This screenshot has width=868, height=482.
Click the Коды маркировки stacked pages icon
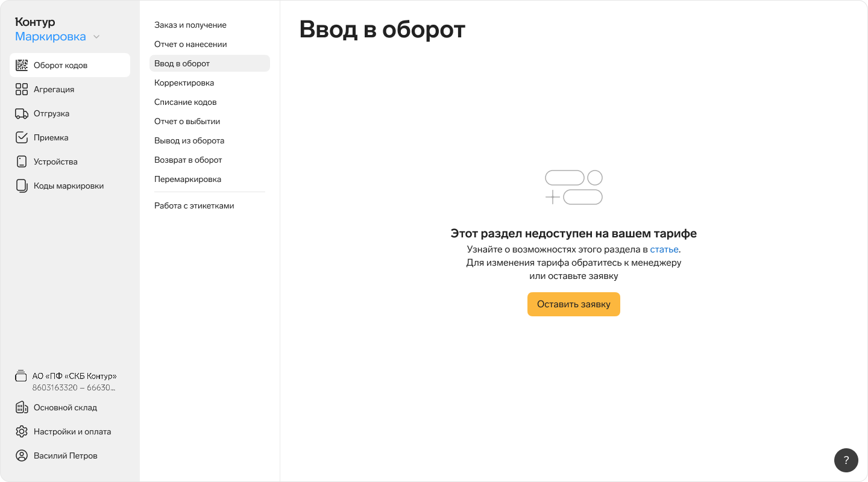click(x=22, y=186)
